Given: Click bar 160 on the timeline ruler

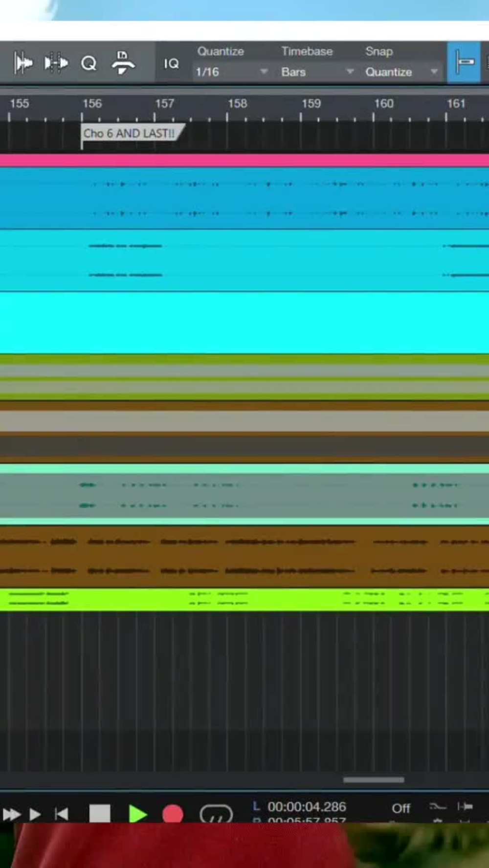Looking at the screenshot, I should click(383, 104).
